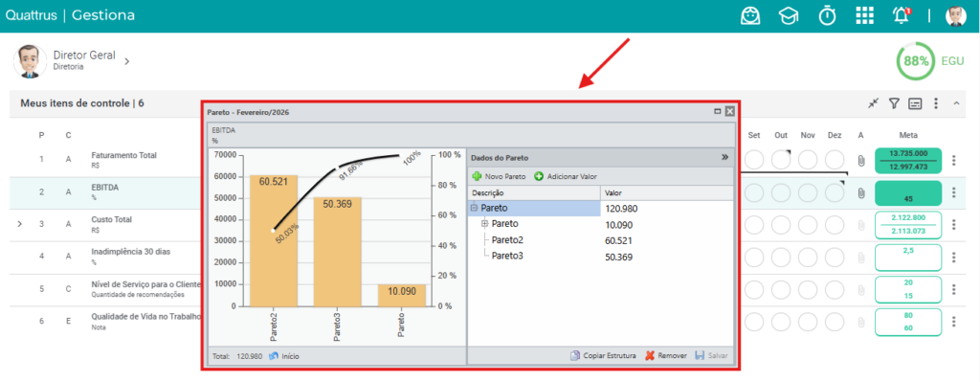Open the kebab menu in the Meus itens header
Screen dimensions: 980x382
[x=936, y=103]
